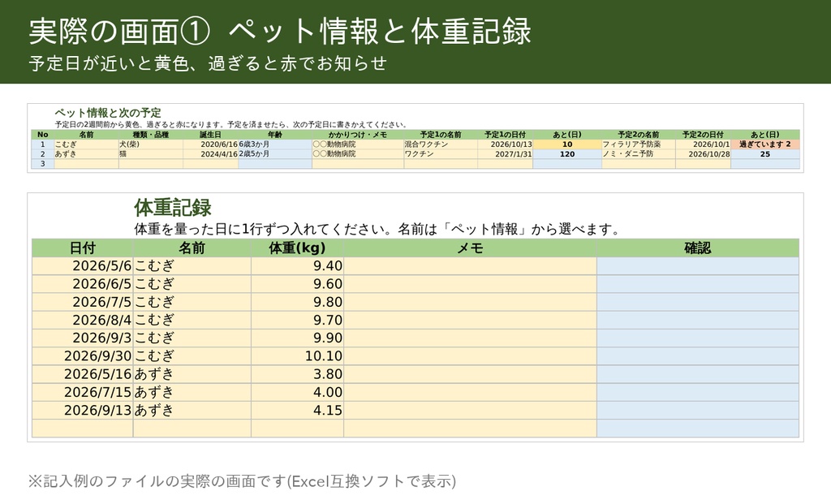
Task: Select the 体重(kg) column header
Action: click(x=297, y=248)
